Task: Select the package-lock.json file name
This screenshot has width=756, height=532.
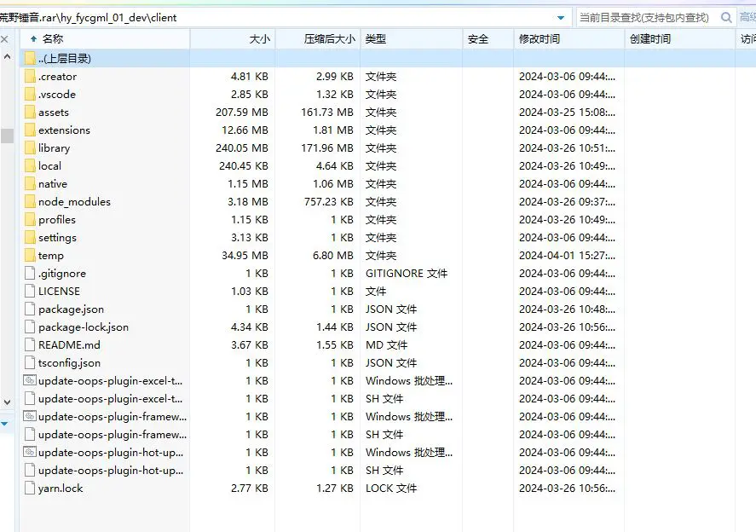Action: click(x=84, y=327)
